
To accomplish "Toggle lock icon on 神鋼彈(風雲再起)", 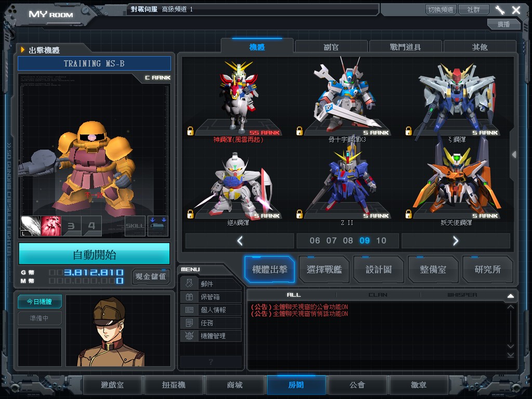I will click(190, 131).
